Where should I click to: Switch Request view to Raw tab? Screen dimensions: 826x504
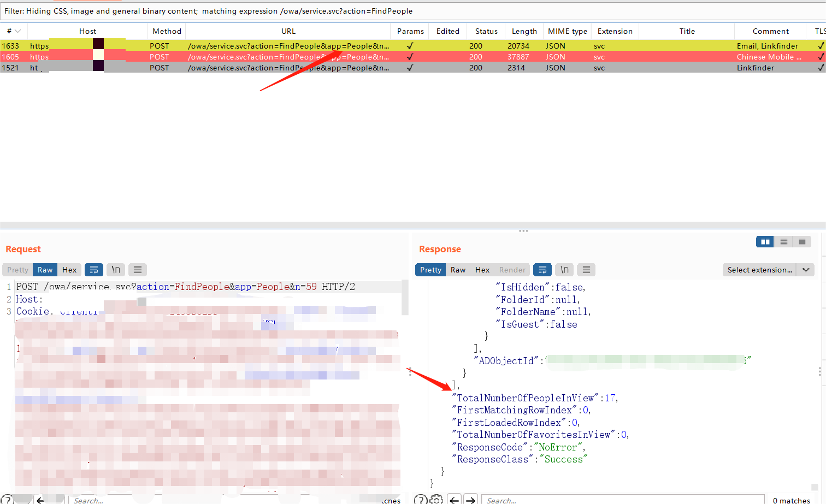[45, 270]
